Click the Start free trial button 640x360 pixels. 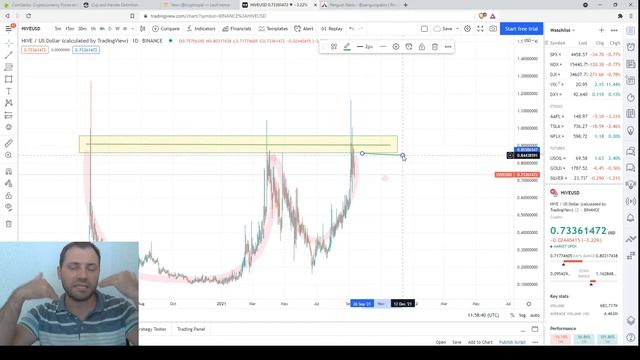(x=521, y=29)
